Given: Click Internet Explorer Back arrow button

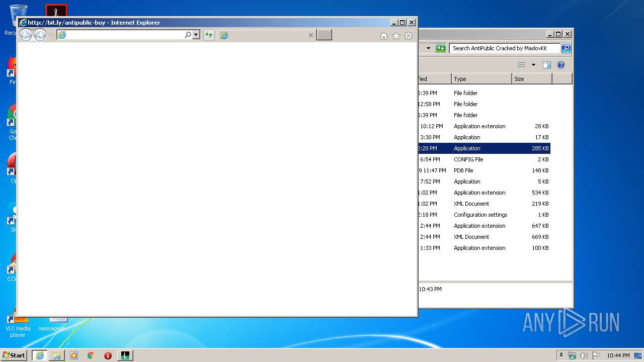Looking at the screenshot, I should 26,35.
